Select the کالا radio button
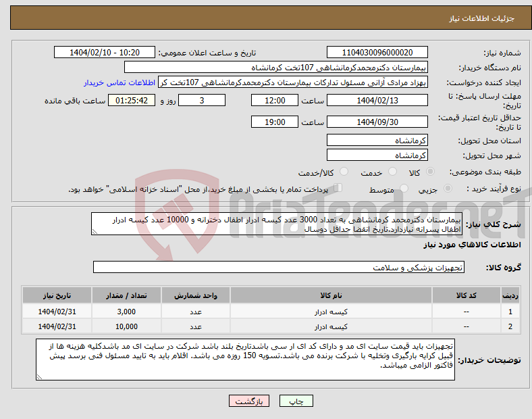This screenshot has width=532, height=419. point(430,172)
